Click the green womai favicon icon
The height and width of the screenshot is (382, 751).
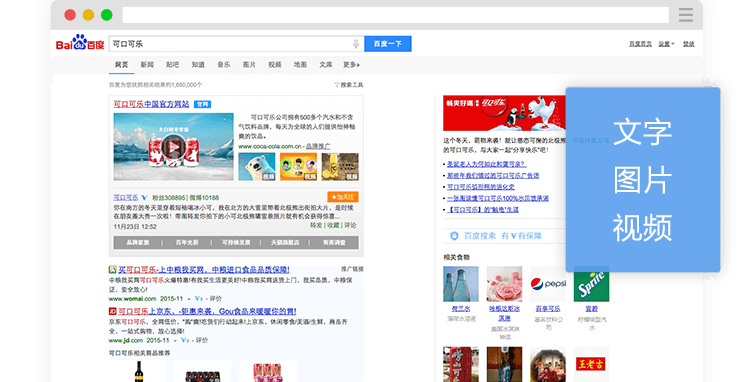pyautogui.click(x=113, y=270)
